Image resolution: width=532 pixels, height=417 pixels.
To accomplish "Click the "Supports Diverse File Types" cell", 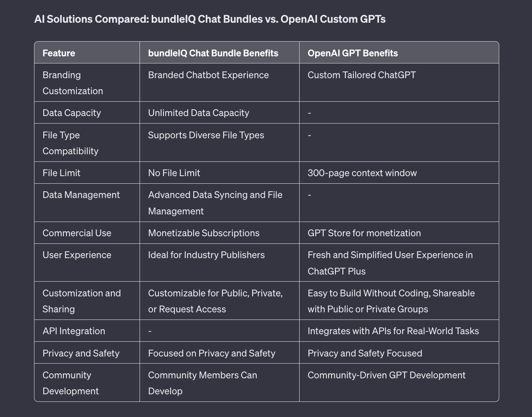I will point(206,135).
